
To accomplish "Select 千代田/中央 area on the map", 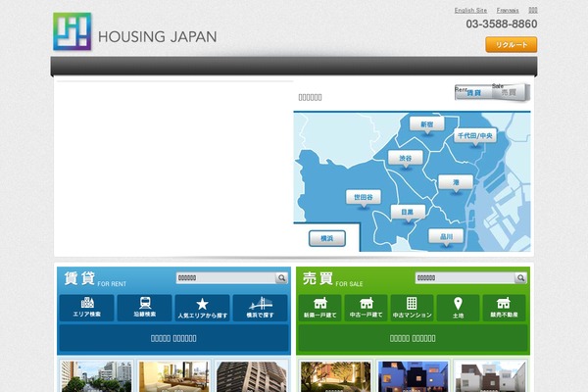I will (474, 136).
